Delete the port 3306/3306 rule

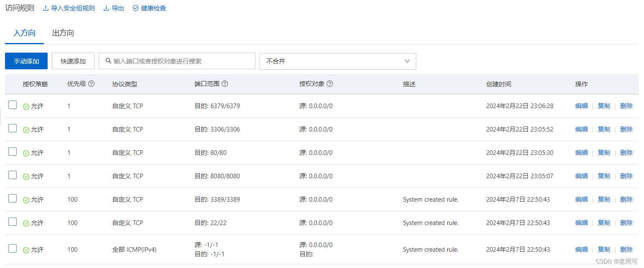[x=626, y=129]
